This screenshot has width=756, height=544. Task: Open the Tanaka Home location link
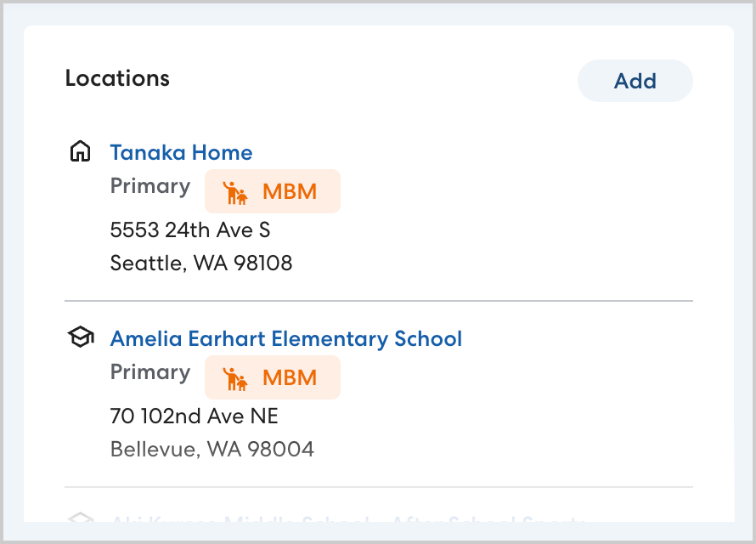pos(181,153)
